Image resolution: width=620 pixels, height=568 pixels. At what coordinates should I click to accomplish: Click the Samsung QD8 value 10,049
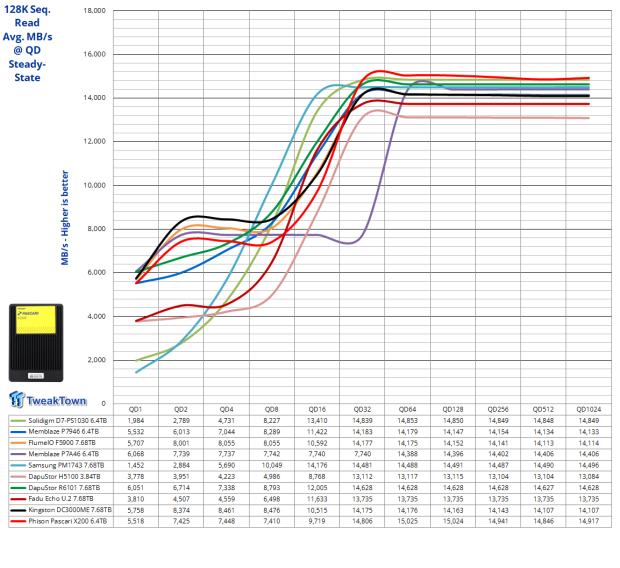pos(272,465)
